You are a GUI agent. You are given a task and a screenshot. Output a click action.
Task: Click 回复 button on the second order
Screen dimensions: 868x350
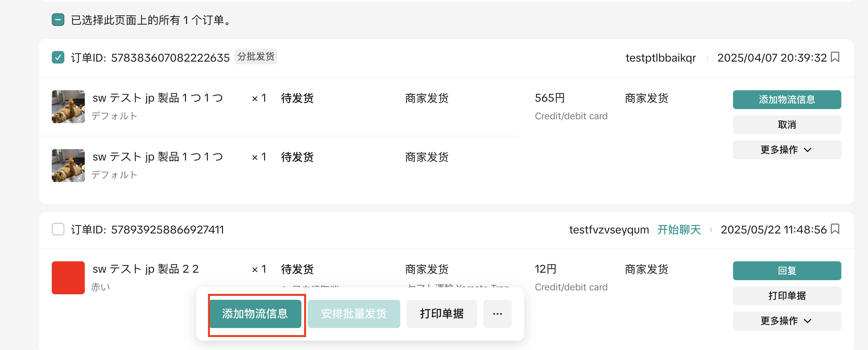click(x=786, y=271)
